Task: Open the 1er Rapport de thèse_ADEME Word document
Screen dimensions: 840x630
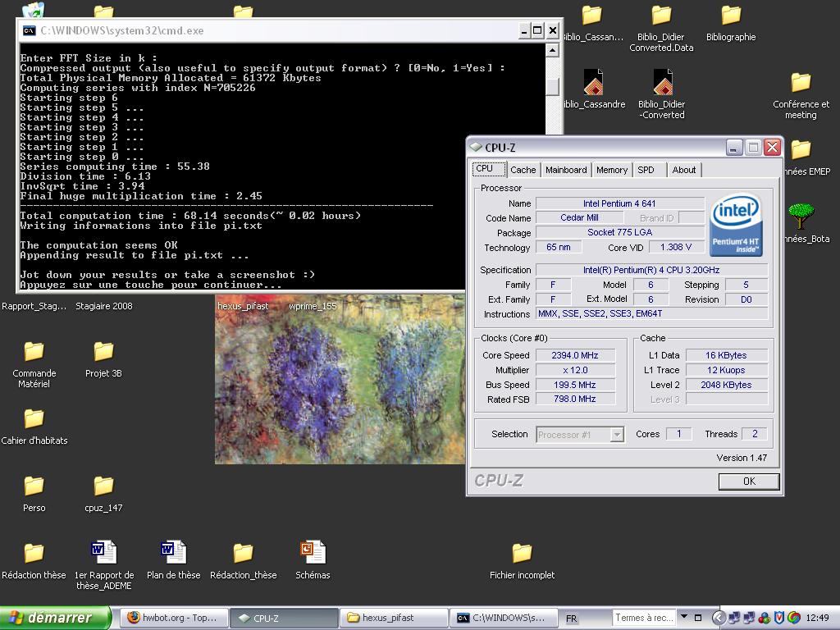Action: [103, 552]
